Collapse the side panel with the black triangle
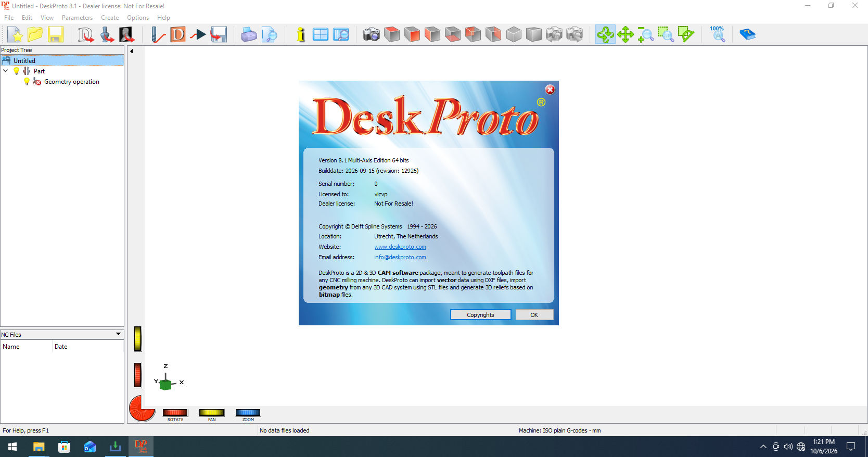Image resolution: width=868 pixels, height=457 pixels. tap(132, 51)
